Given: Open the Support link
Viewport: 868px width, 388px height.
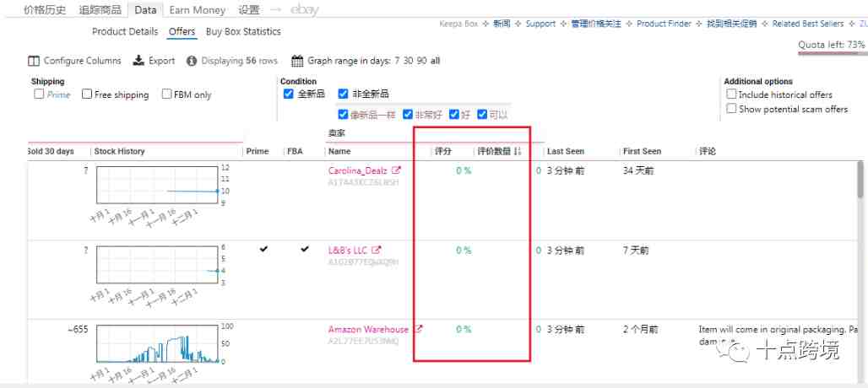Looking at the screenshot, I should tap(540, 24).
